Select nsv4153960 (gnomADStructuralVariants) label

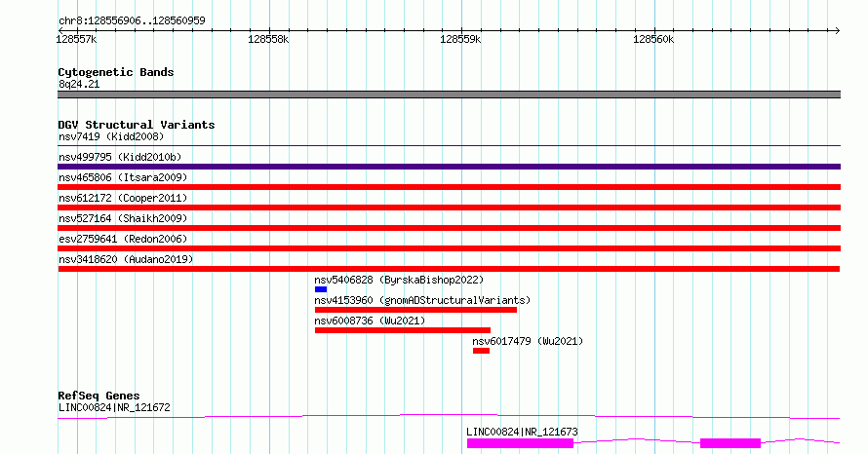(x=422, y=300)
